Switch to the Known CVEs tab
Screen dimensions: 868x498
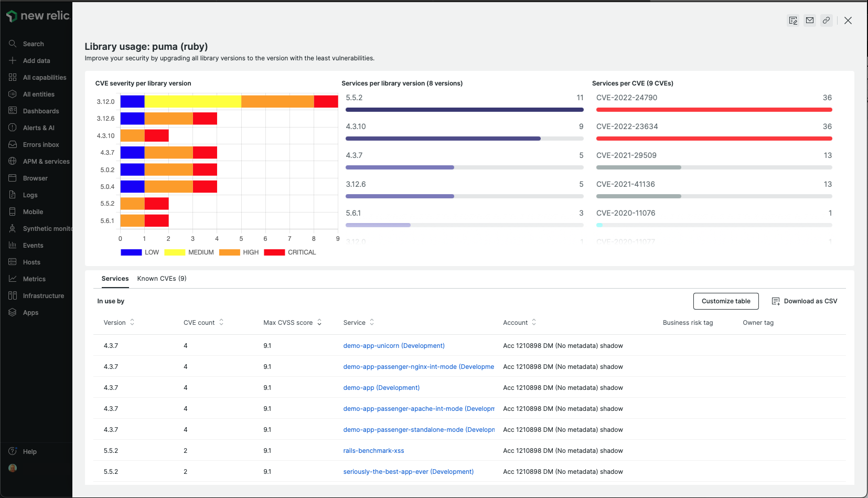[x=162, y=278]
